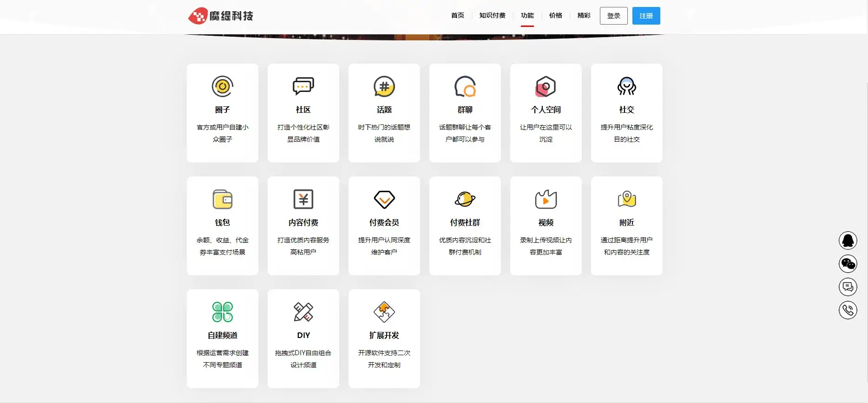Open the 知识付费 menu item

coord(492,16)
